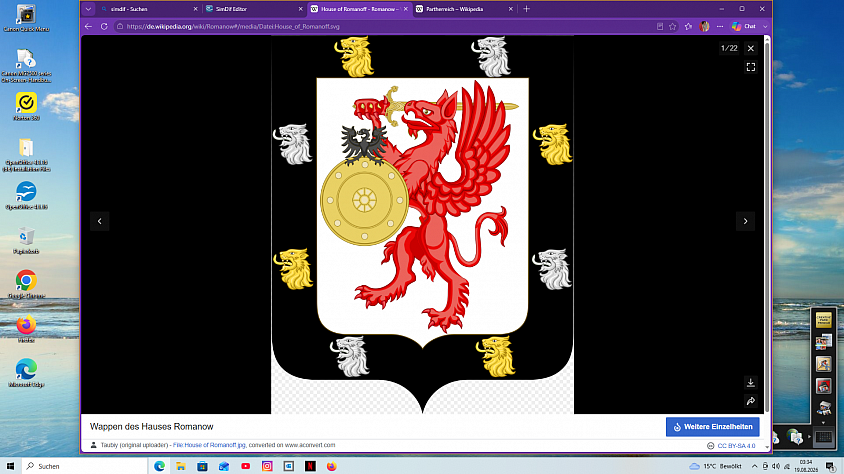This screenshot has width=844, height=474.
Task: Open Copilot Chat button
Action: (744, 26)
